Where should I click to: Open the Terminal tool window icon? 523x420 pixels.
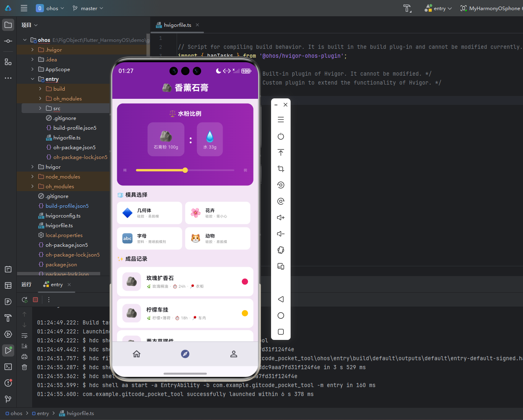click(x=8, y=367)
